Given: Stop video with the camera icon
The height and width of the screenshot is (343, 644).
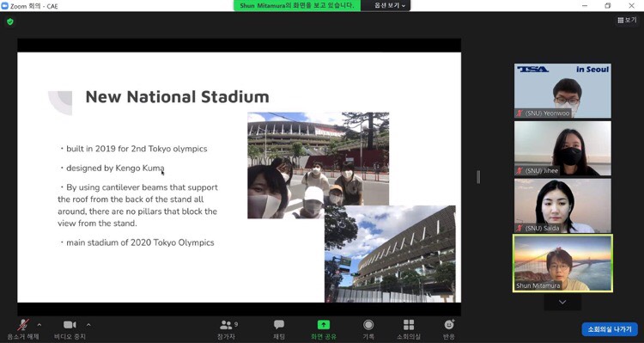Looking at the screenshot, I should pos(70,325).
